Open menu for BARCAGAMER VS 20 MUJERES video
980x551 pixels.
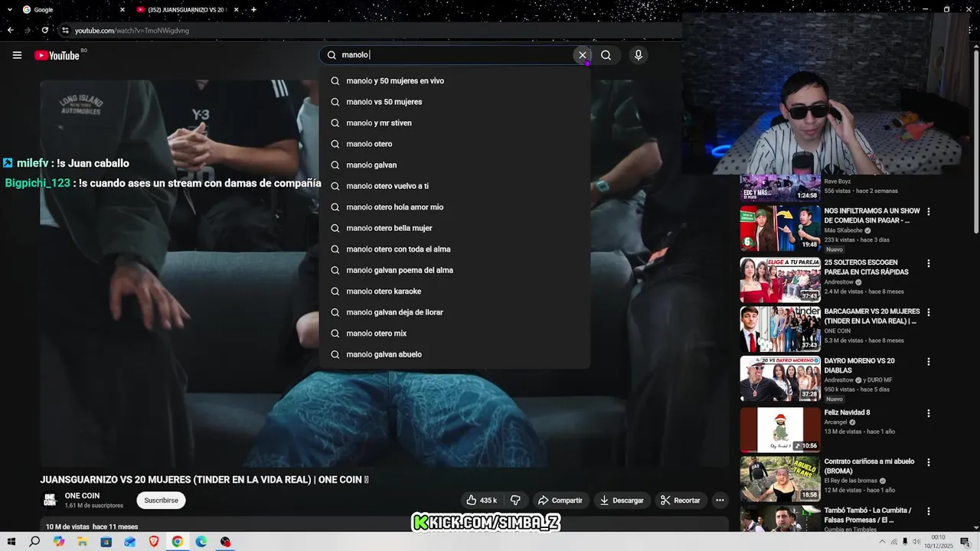pyautogui.click(x=929, y=312)
